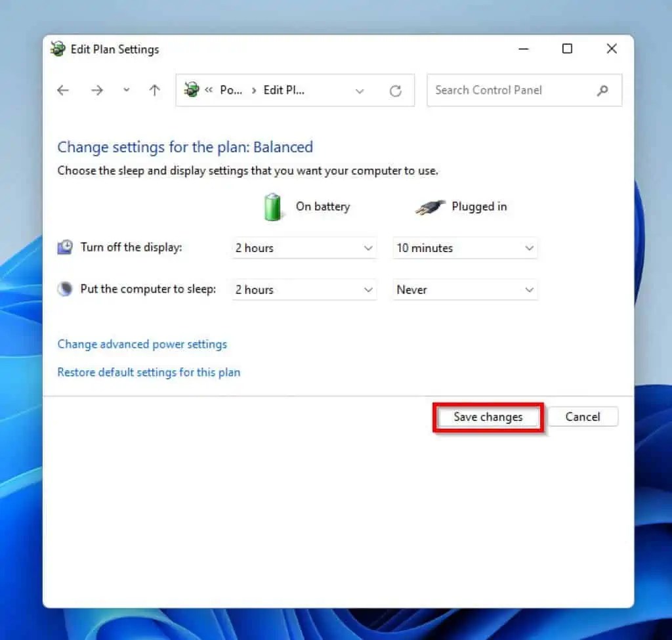Click the display timer icon beside Turn off the display
This screenshot has width=672, height=640.
coord(64,247)
